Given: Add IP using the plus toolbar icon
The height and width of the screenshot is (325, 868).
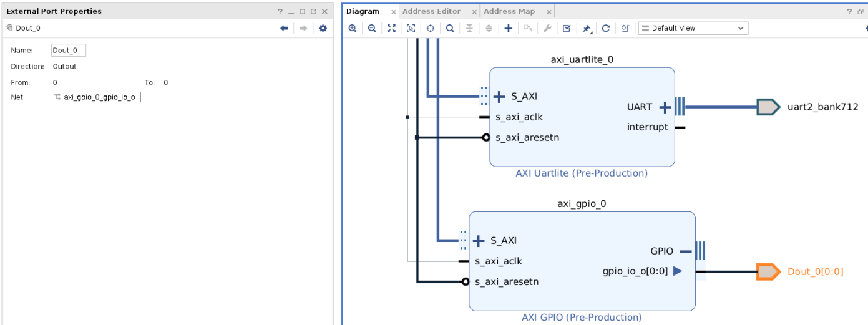Looking at the screenshot, I should (509, 28).
